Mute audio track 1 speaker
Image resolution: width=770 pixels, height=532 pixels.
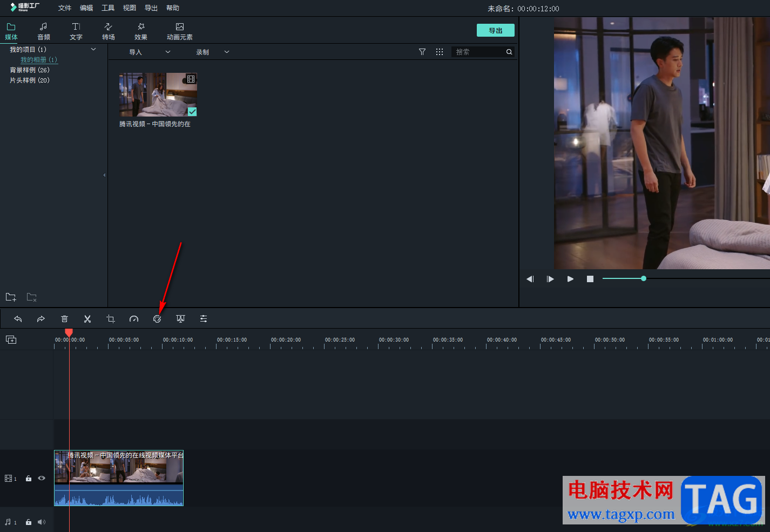tap(42, 522)
